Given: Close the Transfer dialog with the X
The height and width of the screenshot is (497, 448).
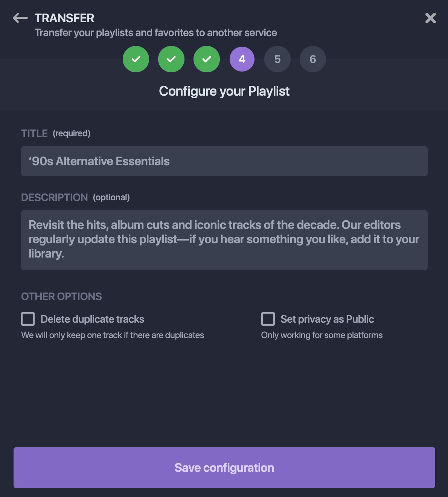Looking at the screenshot, I should coord(430,18).
